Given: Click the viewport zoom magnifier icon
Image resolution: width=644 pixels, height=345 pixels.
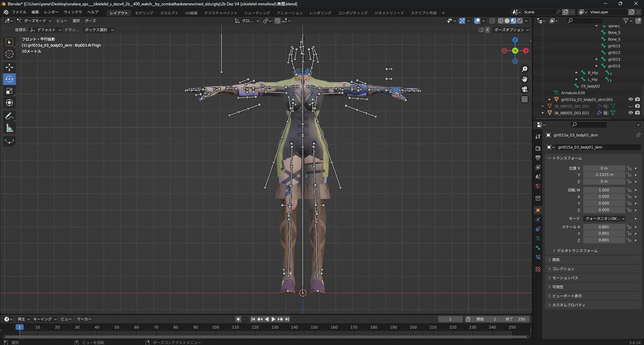Looking at the screenshot, I should tap(525, 69).
